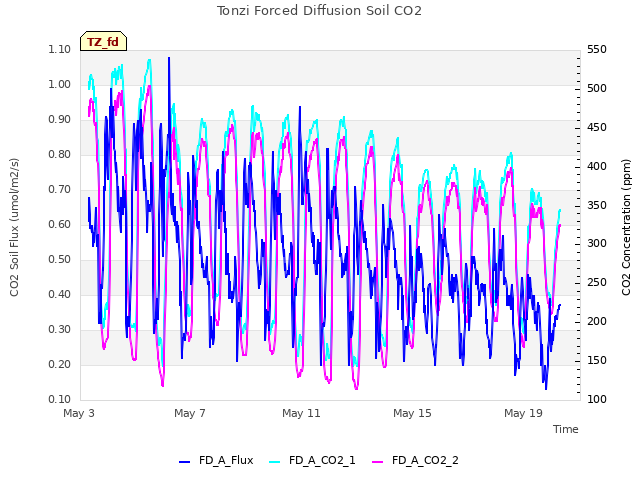Toggle FD_A_Flux series in legend
This screenshot has width=640, height=480.
pos(216,460)
